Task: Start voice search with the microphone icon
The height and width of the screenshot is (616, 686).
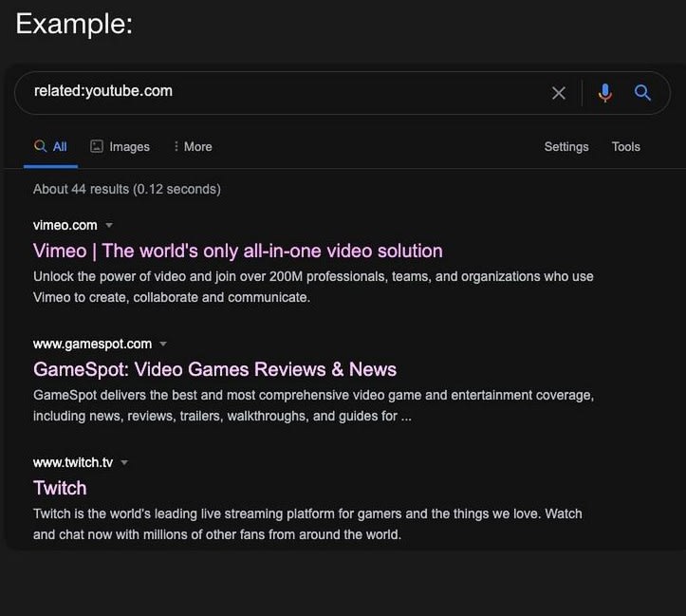Action: (605, 93)
